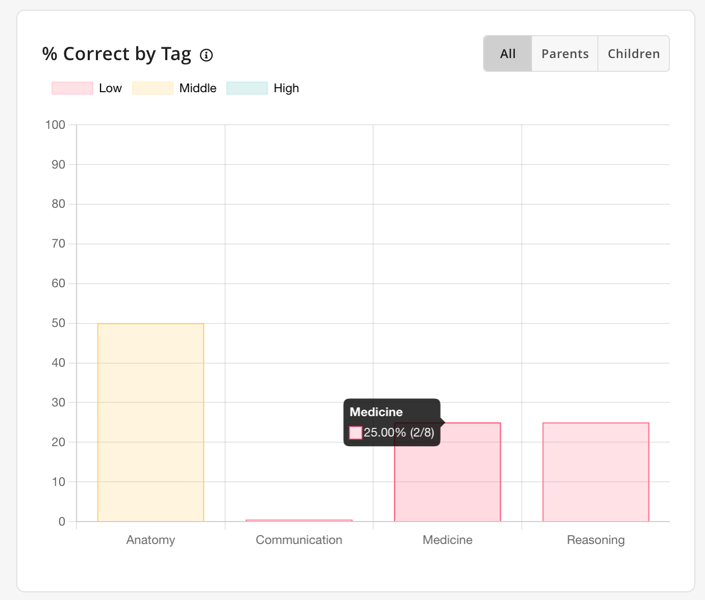Click the High legend label
This screenshot has height=600, width=705.
click(286, 88)
